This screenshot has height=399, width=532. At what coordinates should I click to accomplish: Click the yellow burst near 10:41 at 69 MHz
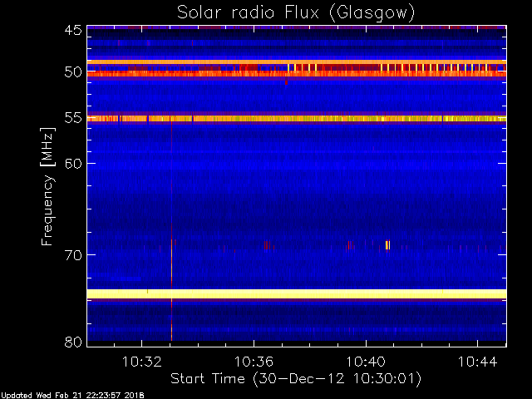click(x=388, y=245)
